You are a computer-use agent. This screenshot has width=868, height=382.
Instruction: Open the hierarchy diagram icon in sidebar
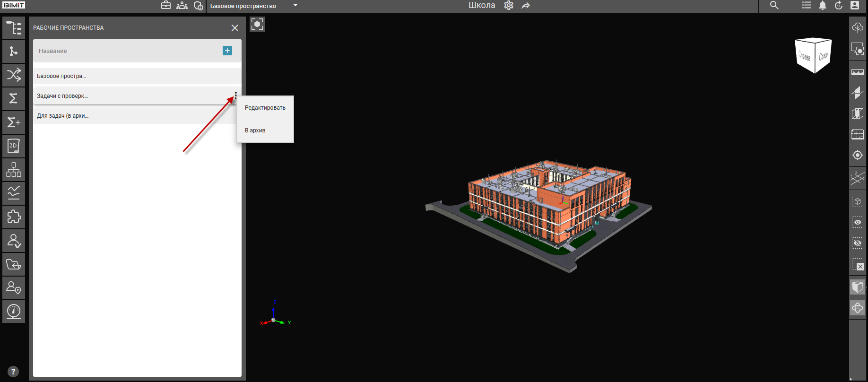tap(14, 170)
